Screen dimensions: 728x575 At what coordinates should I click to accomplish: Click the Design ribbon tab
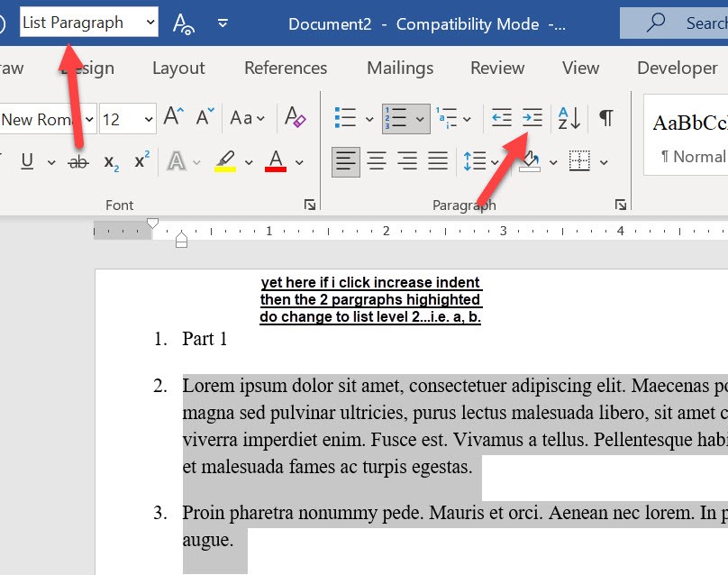point(87,68)
